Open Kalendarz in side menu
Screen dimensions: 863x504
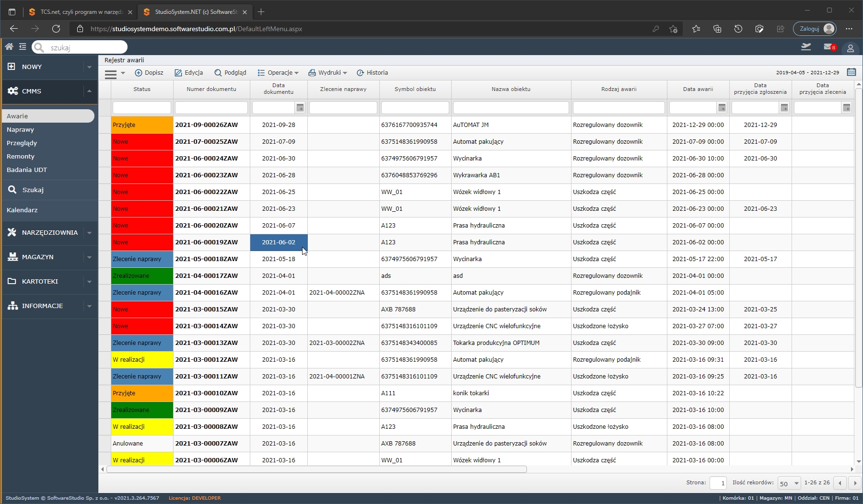point(22,210)
